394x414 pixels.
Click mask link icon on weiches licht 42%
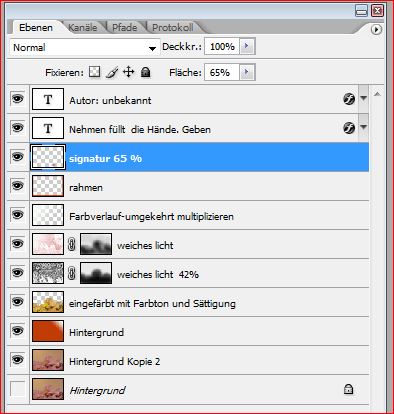72,273
